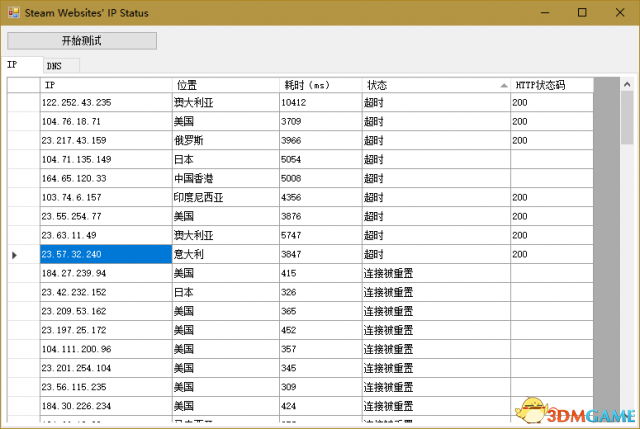Click 连接被重置 in the 184.27.239.94 row
Viewport: 640px width, 429px height.
pos(388,273)
